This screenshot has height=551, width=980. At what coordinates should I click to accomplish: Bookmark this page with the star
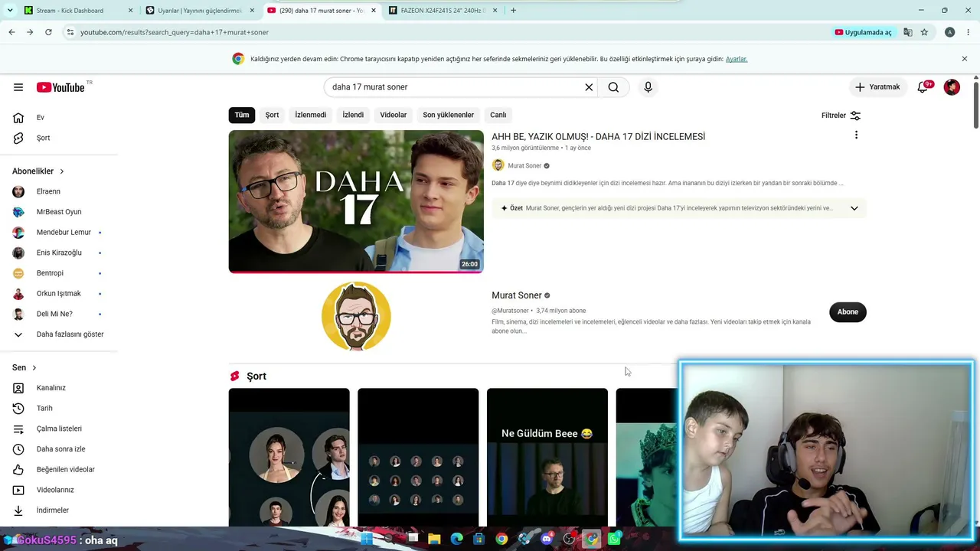click(x=924, y=32)
